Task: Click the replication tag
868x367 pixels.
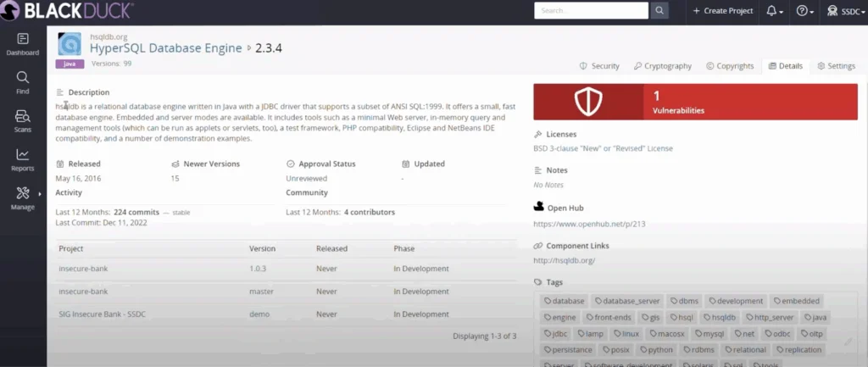Action: click(x=798, y=350)
